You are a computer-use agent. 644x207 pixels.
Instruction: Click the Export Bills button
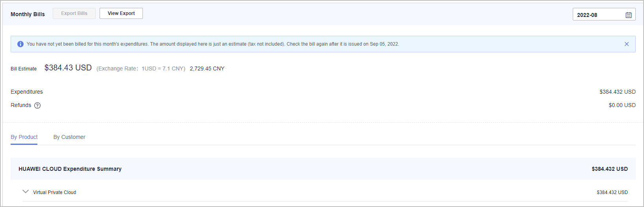tap(74, 13)
